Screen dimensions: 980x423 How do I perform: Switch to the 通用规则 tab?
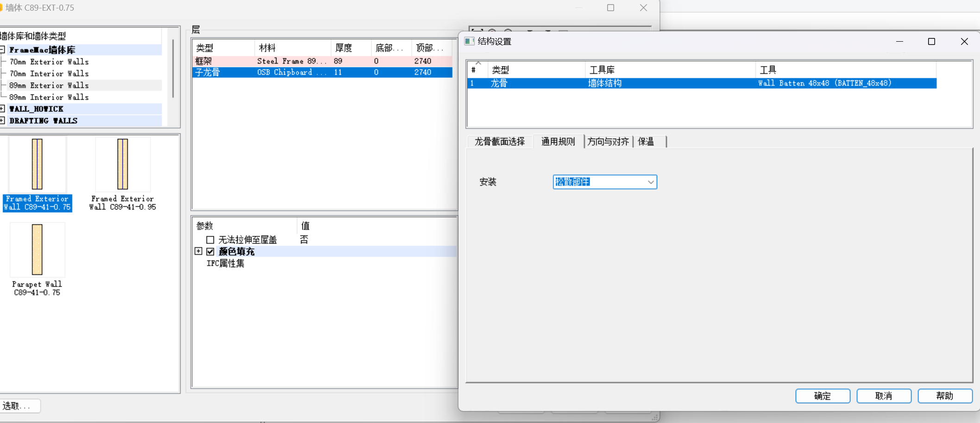pyautogui.click(x=558, y=141)
